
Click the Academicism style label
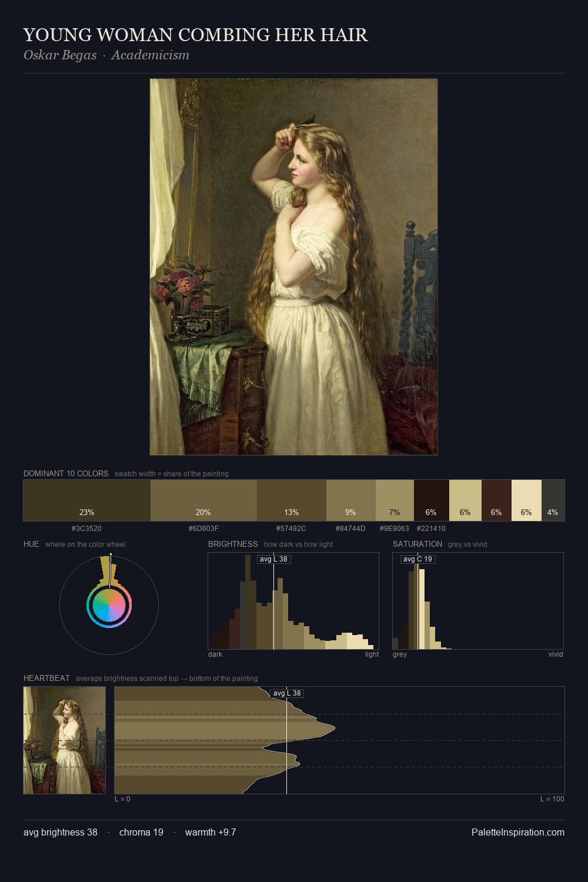coord(151,55)
